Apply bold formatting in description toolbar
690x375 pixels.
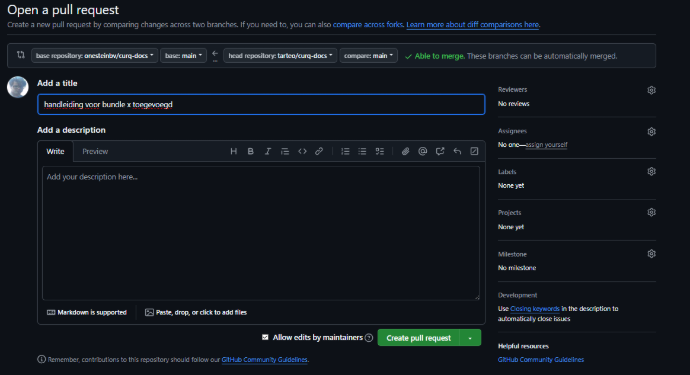tap(250, 151)
